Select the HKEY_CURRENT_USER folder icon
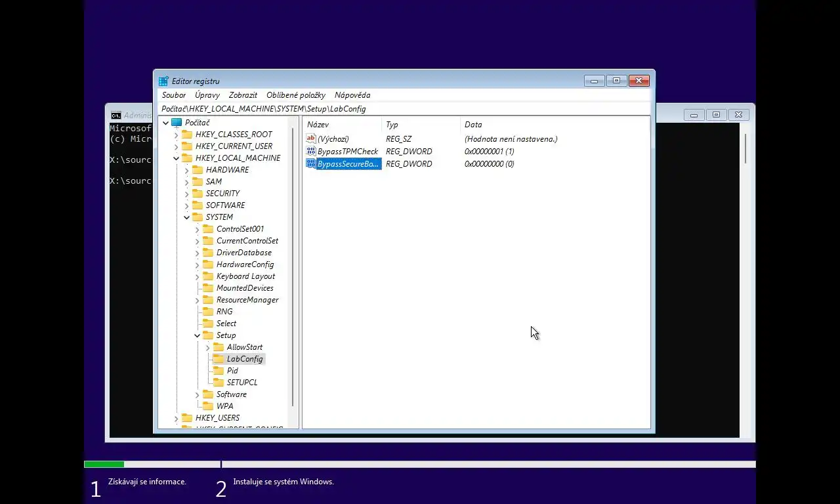This screenshot has width=840, height=504. point(187,146)
